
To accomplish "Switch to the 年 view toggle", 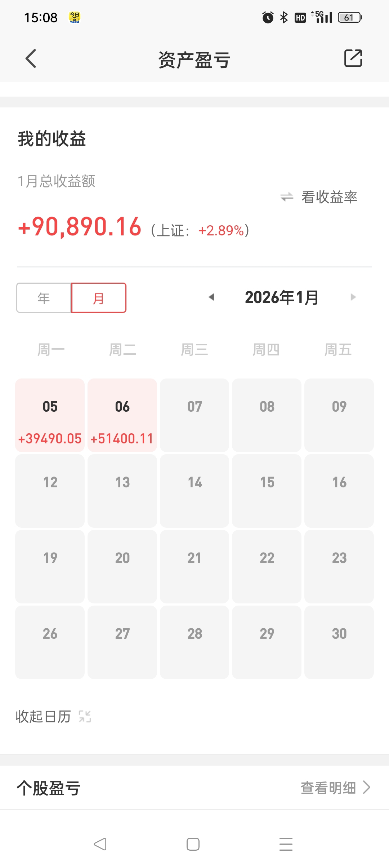I will coord(44,298).
